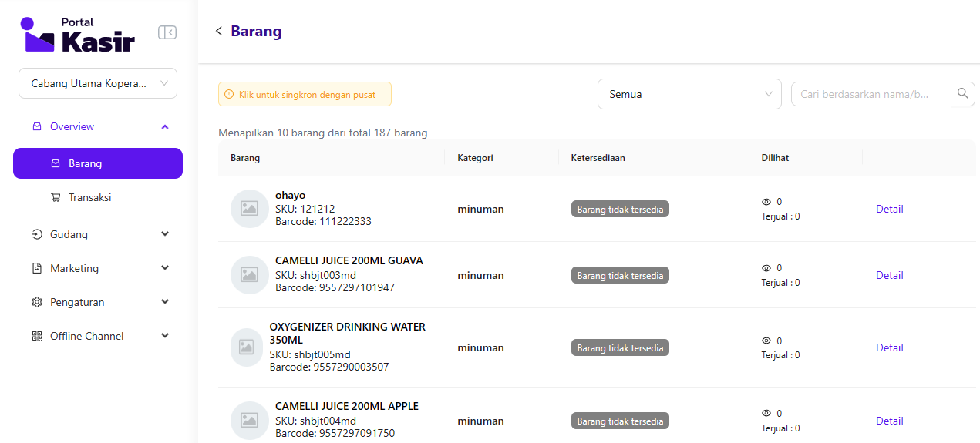Image resolution: width=980 pixels, height=443 pixels.
Task: Expand the Gudang menu chevron
Action: pos(165,234)
